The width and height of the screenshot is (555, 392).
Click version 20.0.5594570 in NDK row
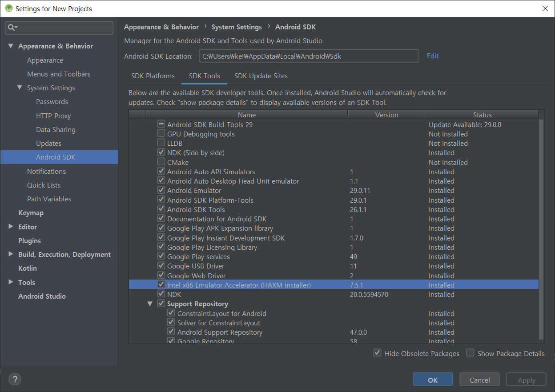coord(369,294)
